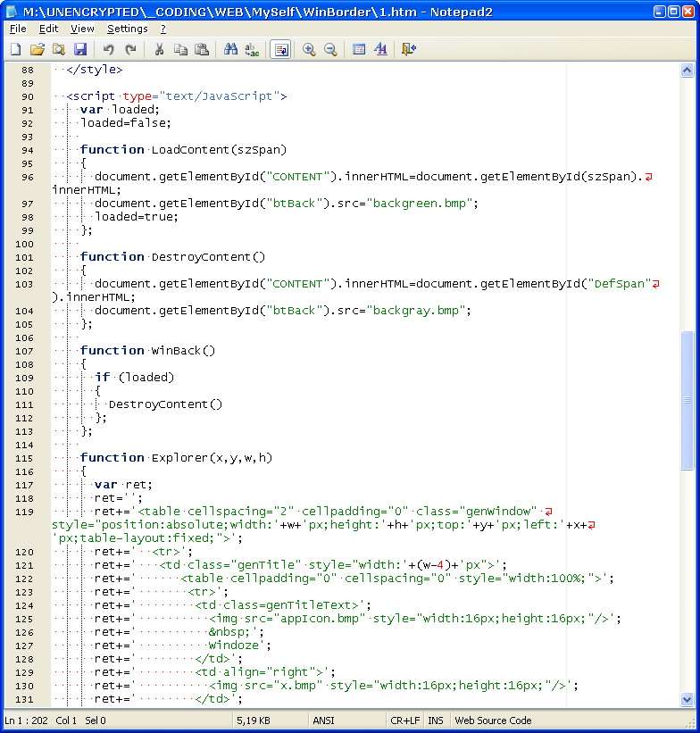700x733 pixels.
Task: Click 'function LoadContent(szSpan)' text
Action: coord(183,150)
